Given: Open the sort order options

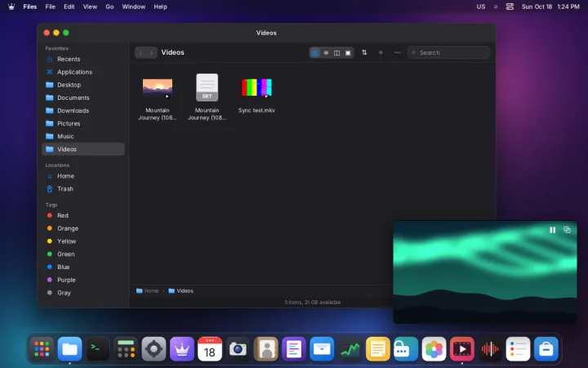Looking at the screenshot, I should point(364,52).
